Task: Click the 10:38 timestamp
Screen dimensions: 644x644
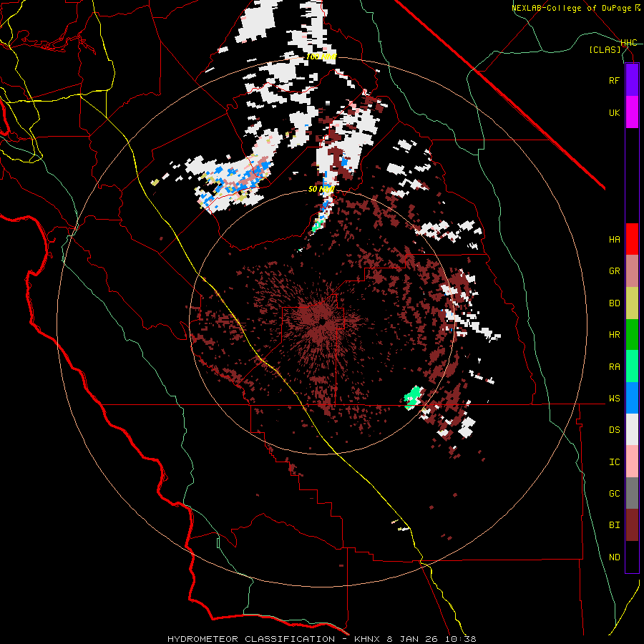Action: 462,639
